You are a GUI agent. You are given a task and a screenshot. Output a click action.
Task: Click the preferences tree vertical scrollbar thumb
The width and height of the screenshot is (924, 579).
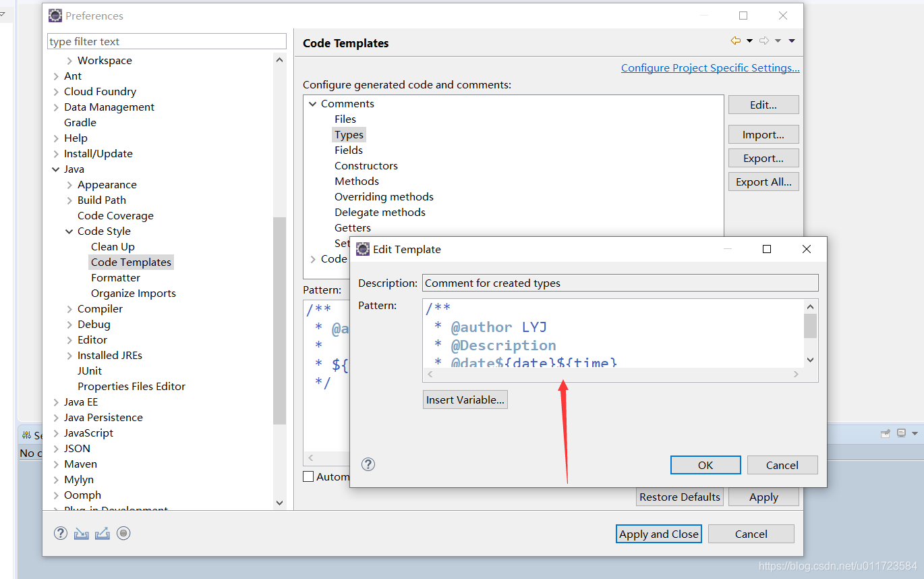[279, 321]
